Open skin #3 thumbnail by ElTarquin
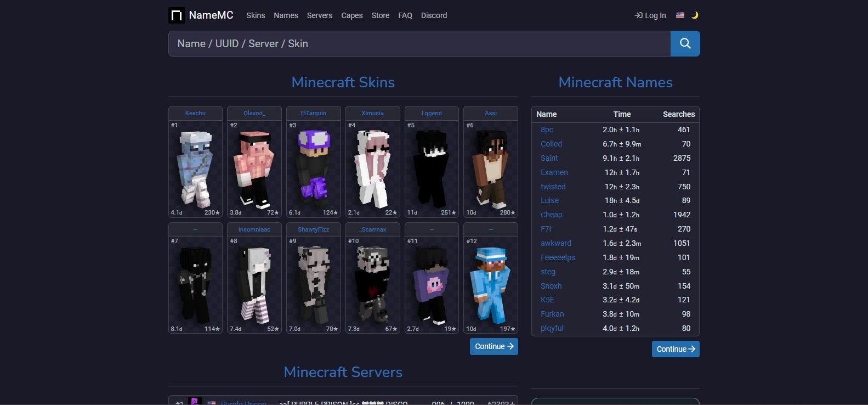Image resolution: width=868 pixels, height=405 pixels. click(314, 169)
